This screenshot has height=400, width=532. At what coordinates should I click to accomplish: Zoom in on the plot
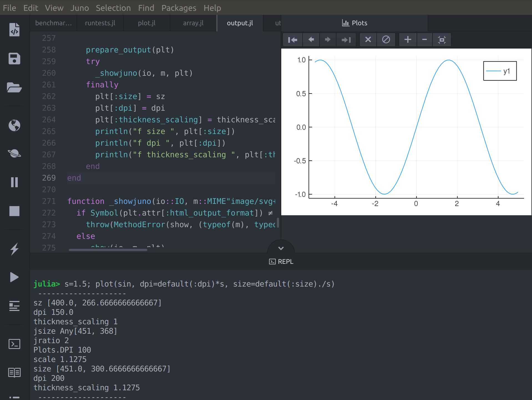point(407,40)
